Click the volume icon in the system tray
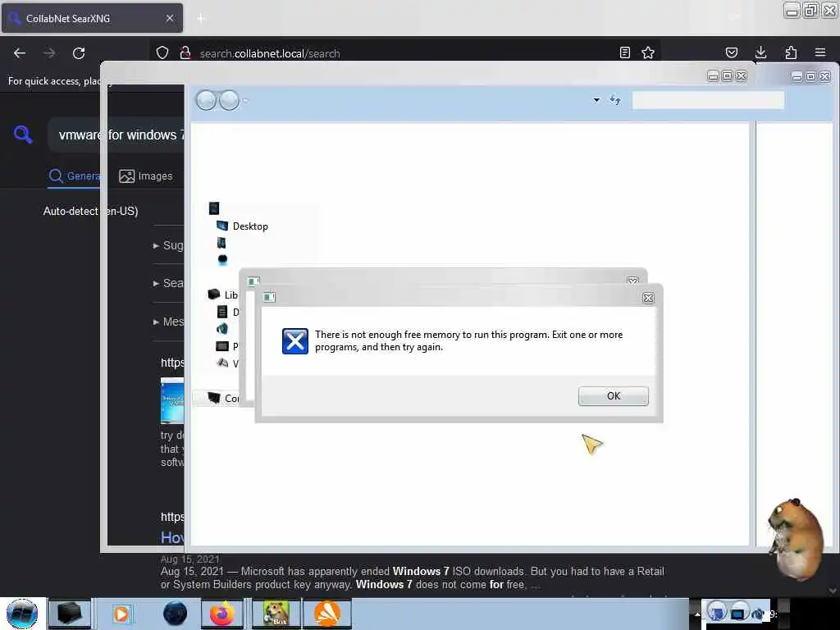The image size is (840, 630). pos(757,614)
